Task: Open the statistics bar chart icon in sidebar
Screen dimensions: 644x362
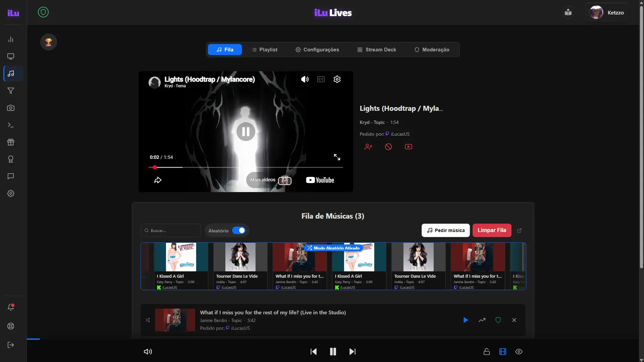Action: point(11,39)
